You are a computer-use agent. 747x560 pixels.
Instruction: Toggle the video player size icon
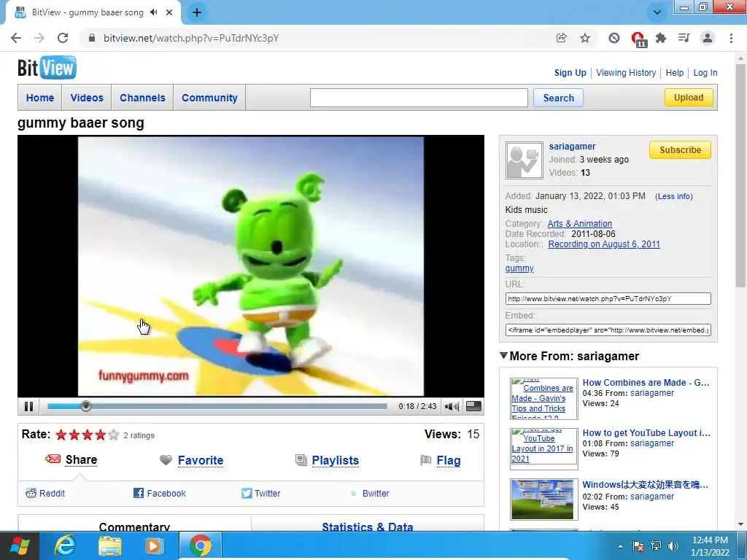[473, 406]
